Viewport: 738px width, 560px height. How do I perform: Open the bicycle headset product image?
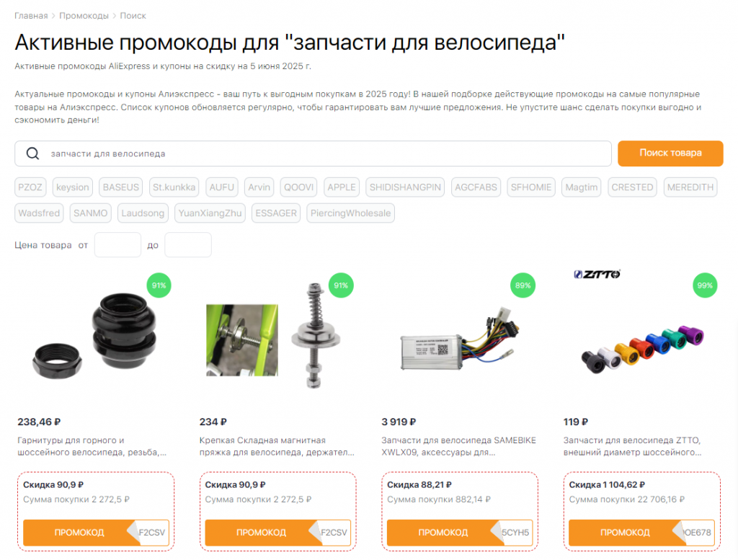point(94,337)
